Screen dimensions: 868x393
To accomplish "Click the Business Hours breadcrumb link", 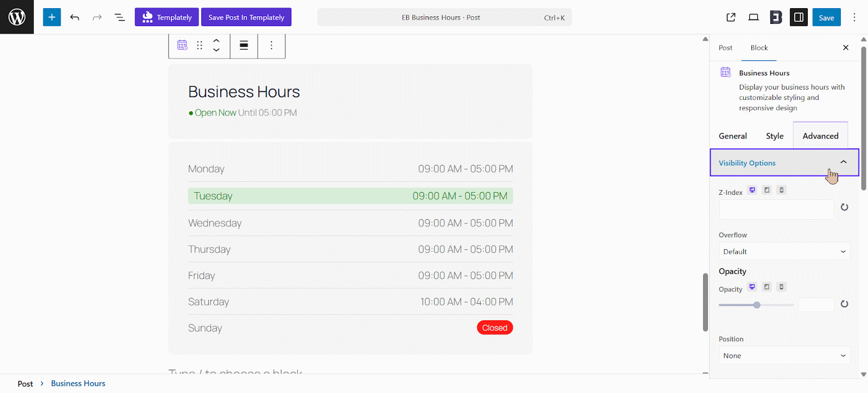I will coord(78,383).
